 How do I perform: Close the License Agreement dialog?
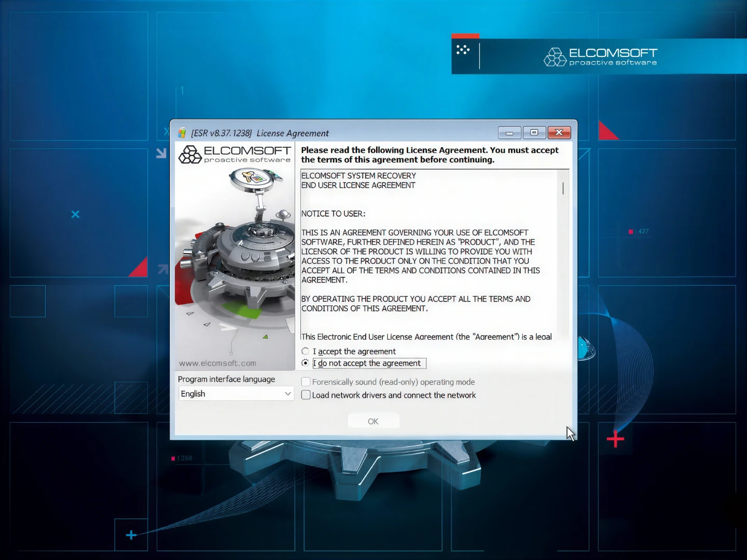[x=559, y=133]
